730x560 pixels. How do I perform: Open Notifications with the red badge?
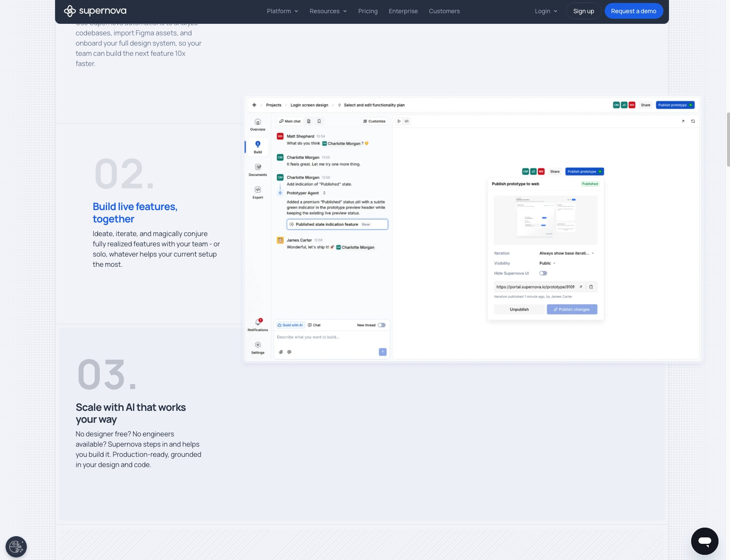[x=258, y=324]
